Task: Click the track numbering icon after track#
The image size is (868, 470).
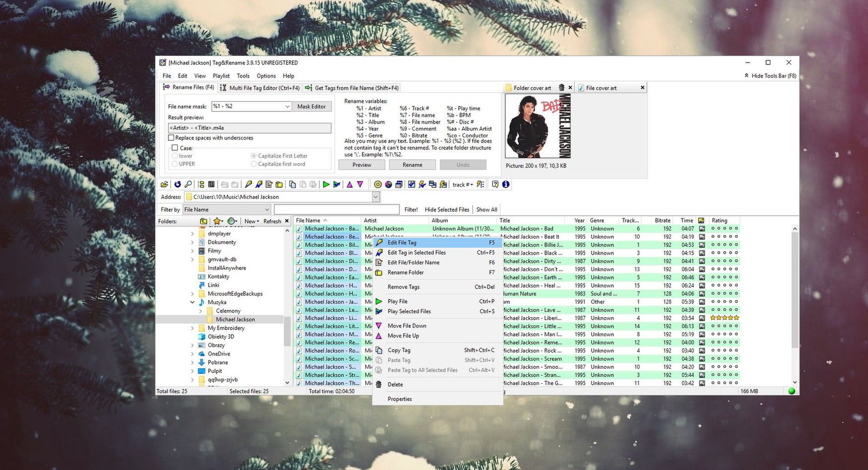Action: (480, 185)
